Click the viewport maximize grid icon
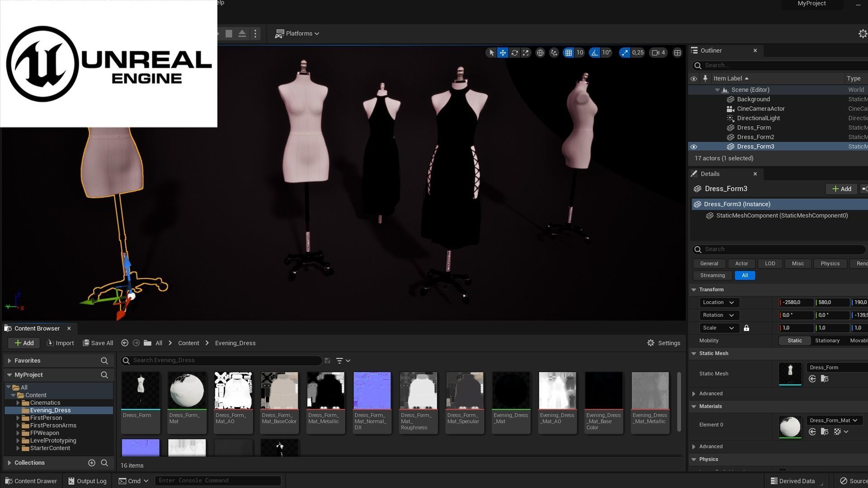The width and height of the screenshot is (868, 488). (677, 52)
